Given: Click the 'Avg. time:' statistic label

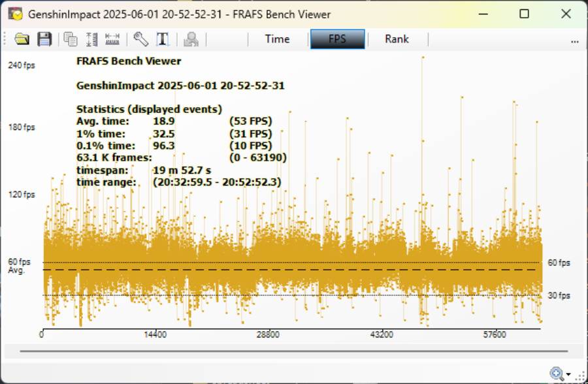Looking at the screenshot, I should pos(103,121).
